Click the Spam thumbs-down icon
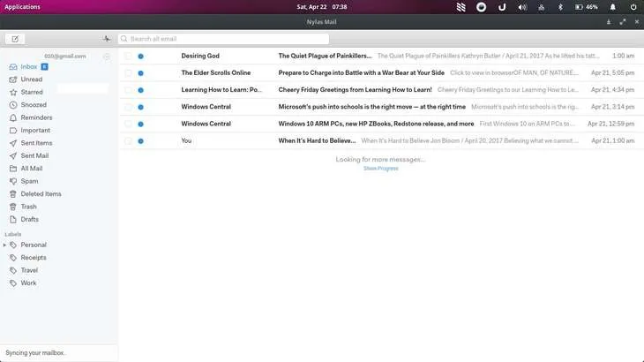 point(13,181)
